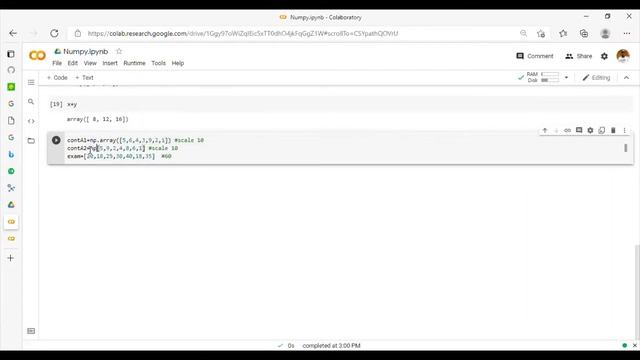Add this page to favorites
640x360 pixels.
coord(541,33)
